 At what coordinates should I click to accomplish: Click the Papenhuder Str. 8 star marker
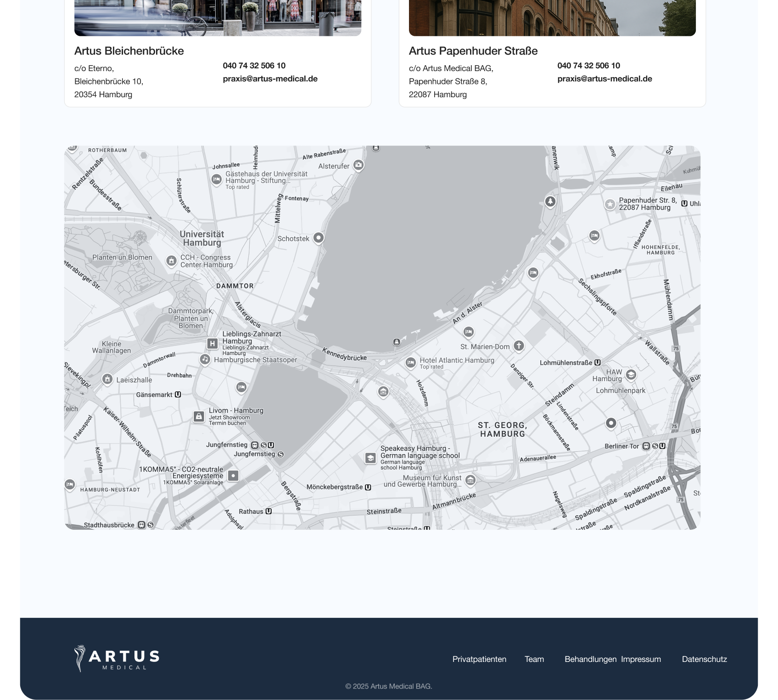[x=610, y=204]
